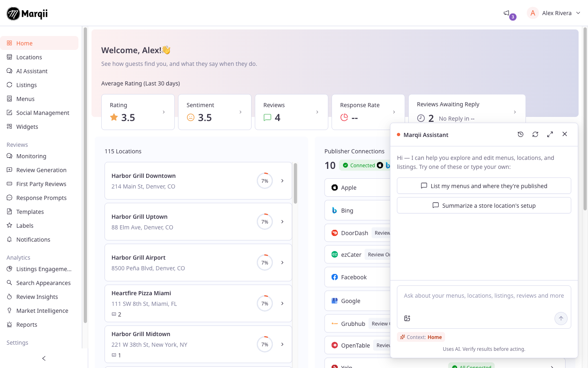Send the assistant message arrow button
Image resolution: width=588 pixels, height=368 pixels.
(561, 319)
